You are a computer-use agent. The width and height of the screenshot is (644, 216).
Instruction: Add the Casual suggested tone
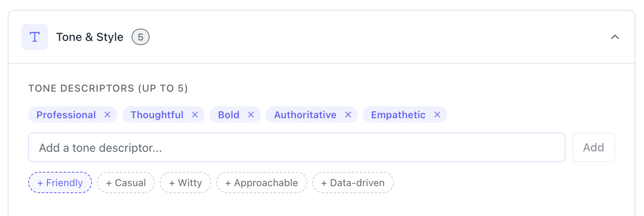(x=126, y=183)
